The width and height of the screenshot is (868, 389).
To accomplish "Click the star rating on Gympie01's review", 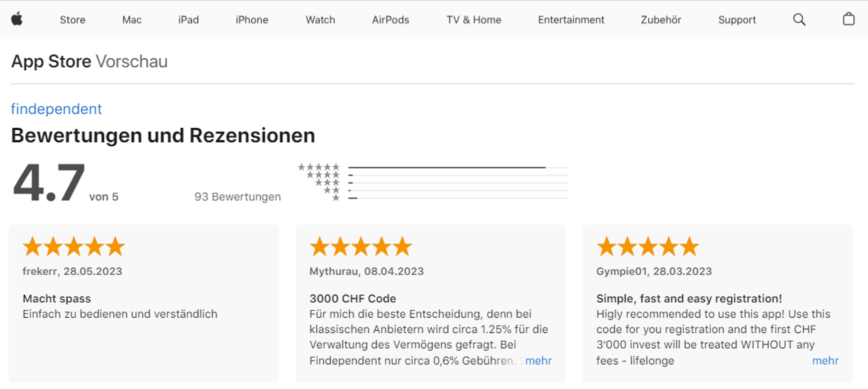I will tap(647, 246).
